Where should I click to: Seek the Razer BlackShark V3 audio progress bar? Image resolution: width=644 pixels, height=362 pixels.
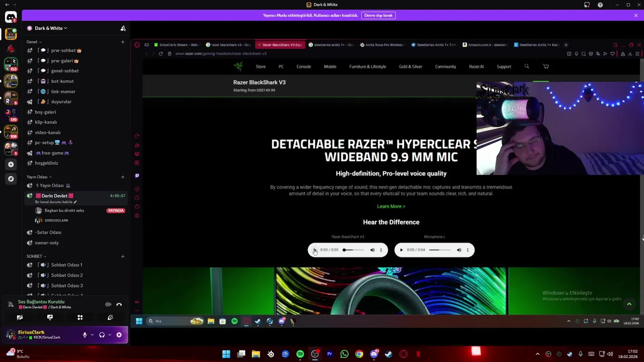tap(353, 250)
